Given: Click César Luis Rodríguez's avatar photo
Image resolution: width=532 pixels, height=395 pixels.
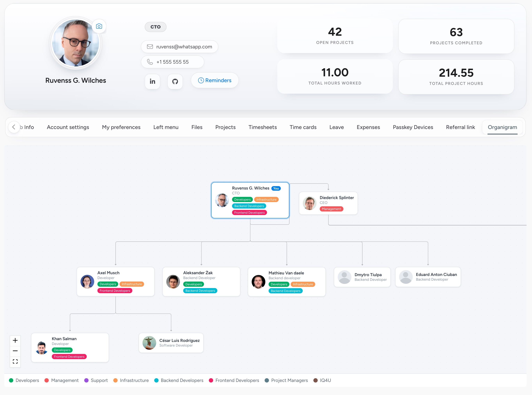Looking at the screenshot, I should pyautogui.click(x=149, y=343).
